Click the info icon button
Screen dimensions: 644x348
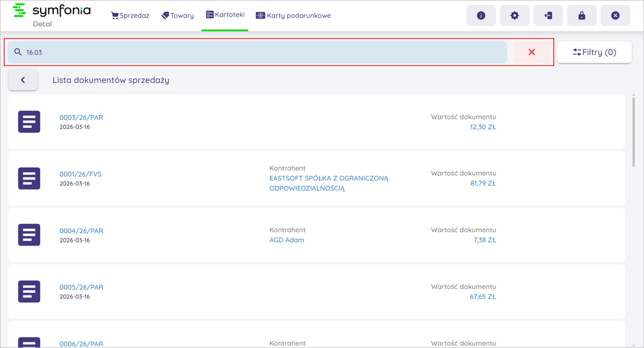[481, 16]
